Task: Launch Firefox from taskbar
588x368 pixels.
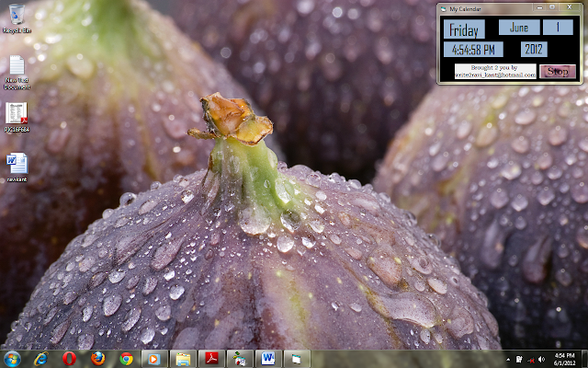Action: coord(98,359)
